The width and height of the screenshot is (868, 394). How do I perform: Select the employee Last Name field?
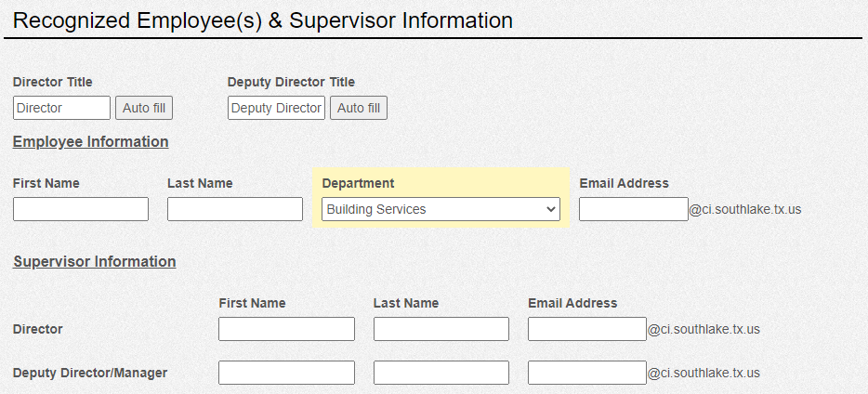[235, 209]
